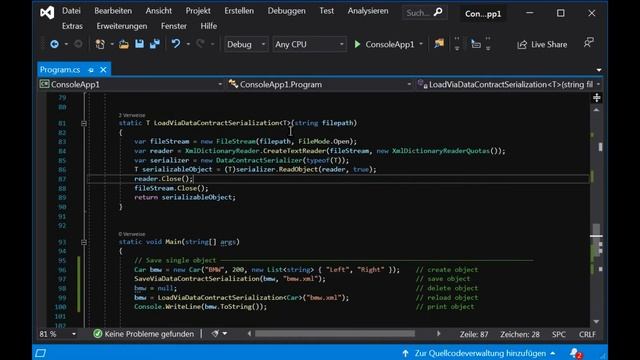Open the Erweiterungen menu
640x360 pixels.
122,26
